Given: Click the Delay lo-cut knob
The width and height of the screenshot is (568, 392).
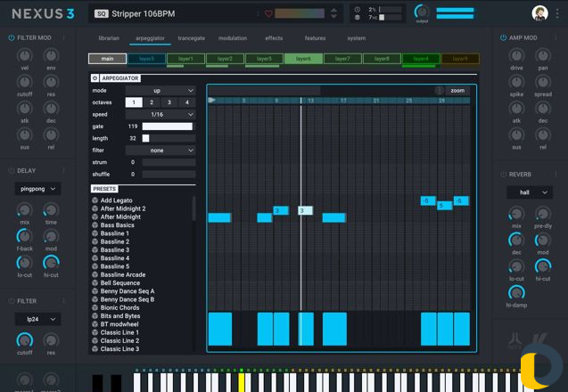Looking at the screenshot, I should [x=25, y=263].
